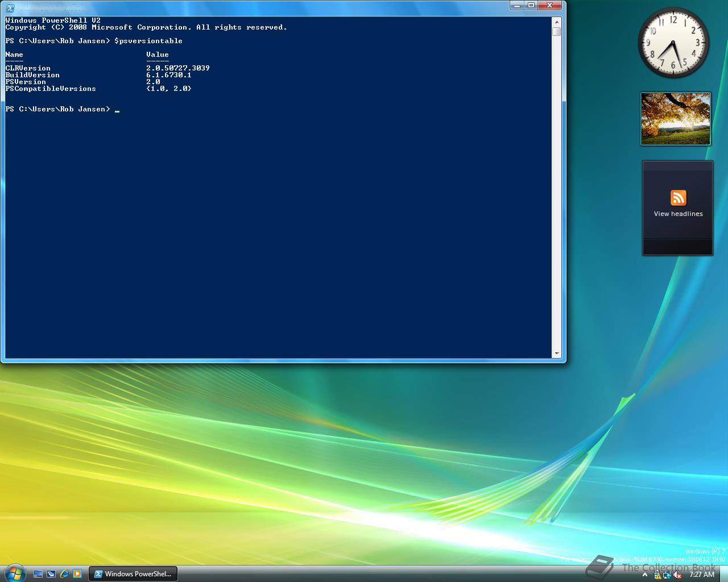The width and height of the screenshot is (728, 582).
Task: Click the PowerShell scrollbar up arrow
Action: click(556, 21)
